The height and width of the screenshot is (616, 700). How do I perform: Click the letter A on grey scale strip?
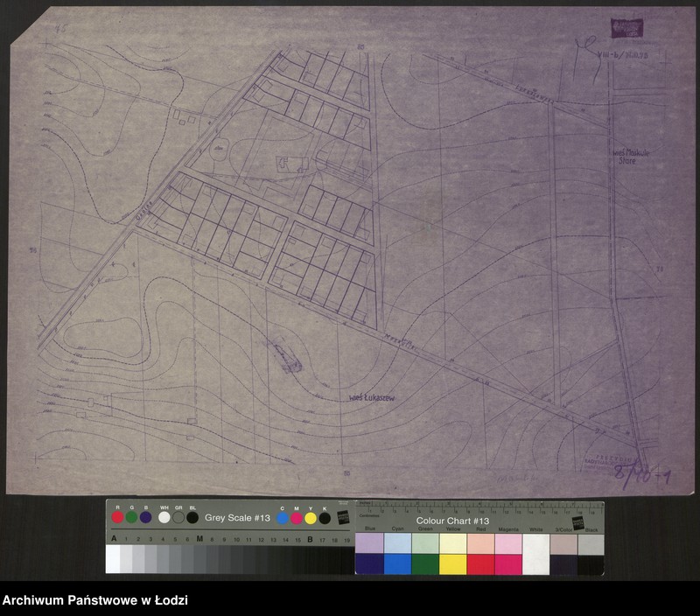[x=114, y=539]
